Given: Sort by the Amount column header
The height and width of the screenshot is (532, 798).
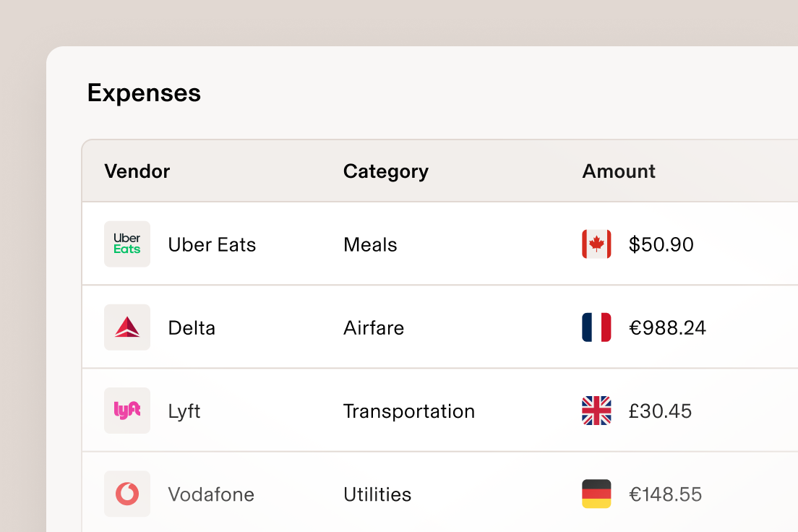Looking at the screenshot, I should tap(619, 171).
